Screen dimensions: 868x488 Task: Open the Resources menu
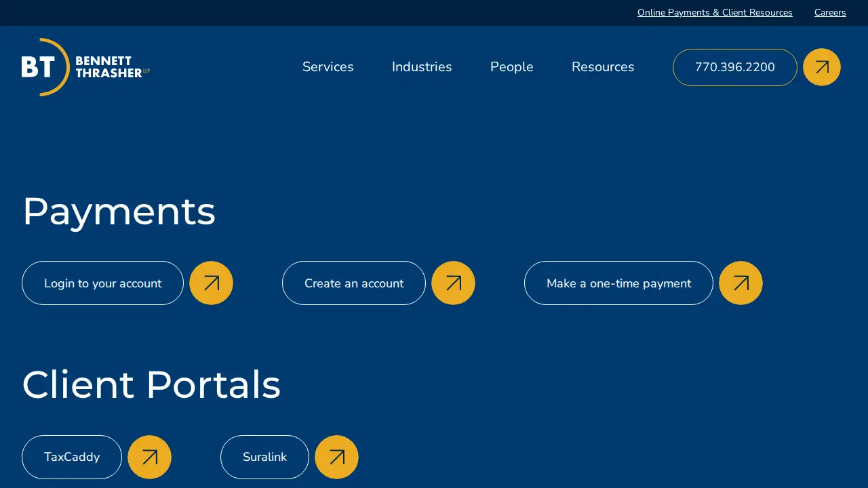(603, 67)
